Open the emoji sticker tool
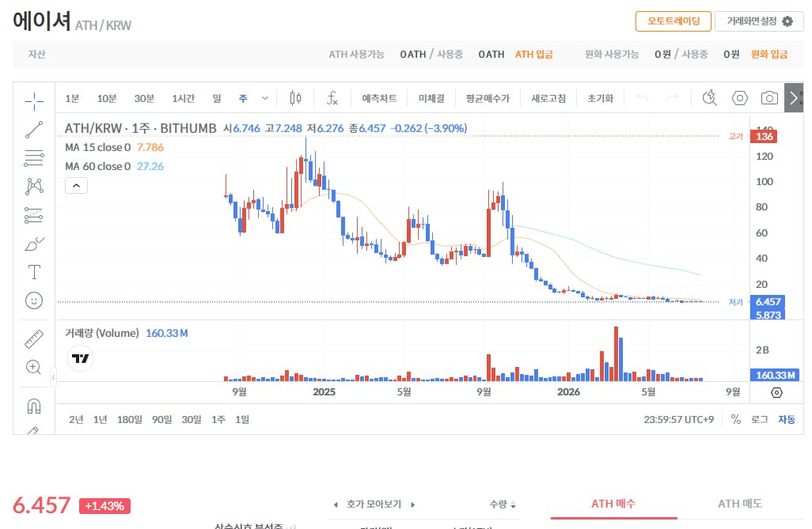The width and height of the screenshot is (812, 529). [x=34, y=300]
